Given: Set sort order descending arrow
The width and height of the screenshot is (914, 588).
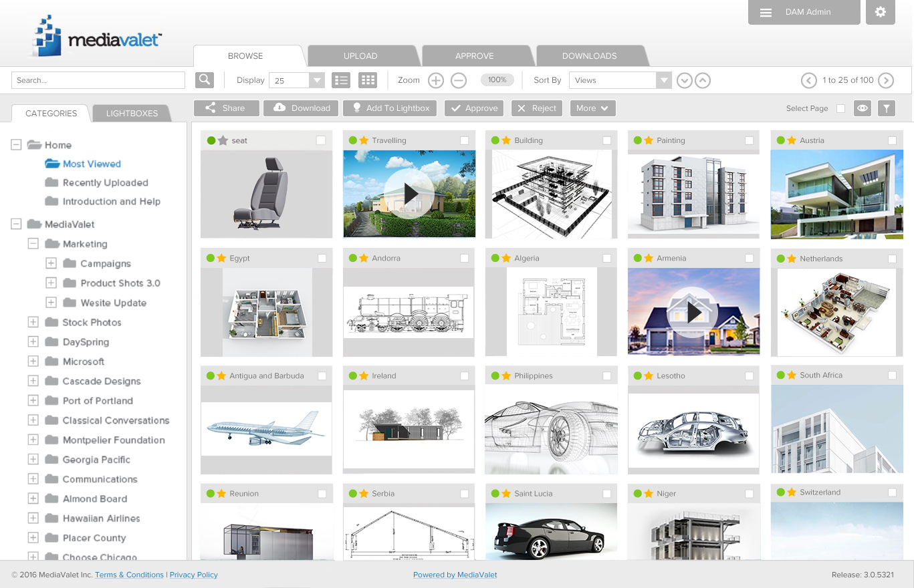Looking at the screenshot, I should (x=684, y=80).
